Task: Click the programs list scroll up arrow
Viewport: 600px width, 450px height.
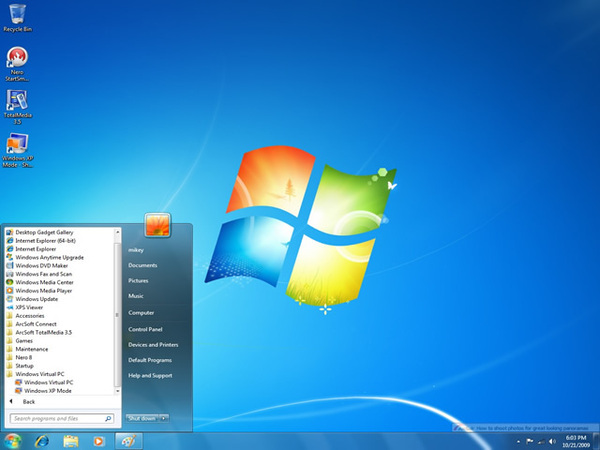Action: [x=117, y=232]
